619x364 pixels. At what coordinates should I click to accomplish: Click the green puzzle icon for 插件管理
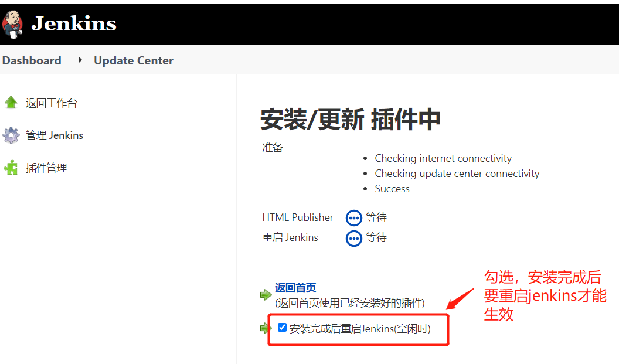tap(11, 168)
